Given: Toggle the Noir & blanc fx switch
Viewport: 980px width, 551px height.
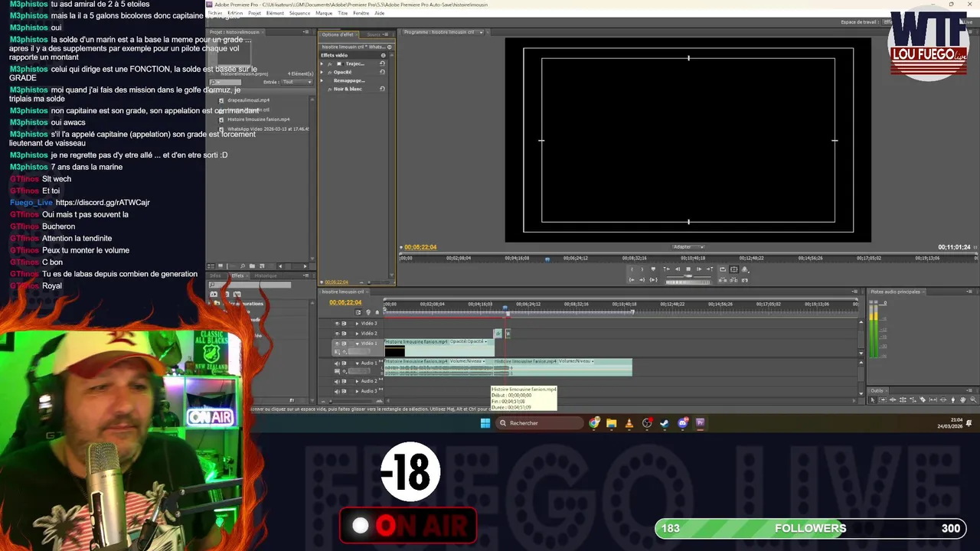Looking at the screenshot, I should (330, 90).
